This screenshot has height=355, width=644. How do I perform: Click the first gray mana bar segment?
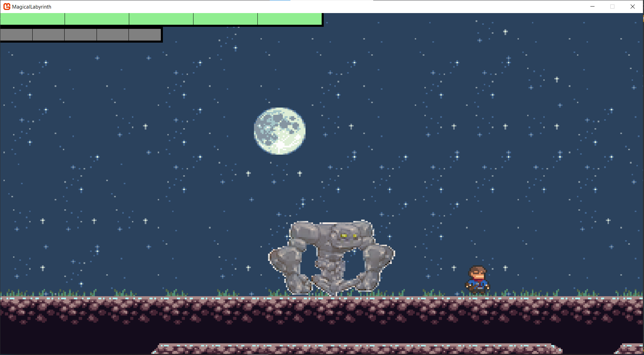(16, 35)
